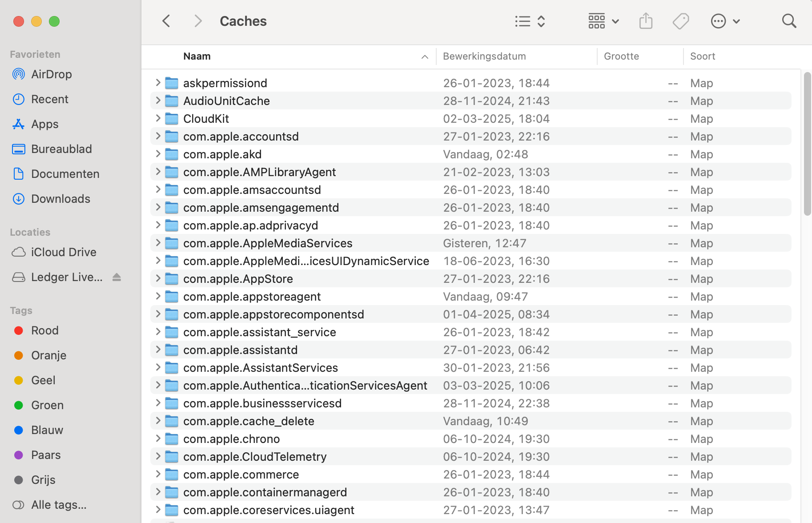Expand the CloudKit folder
The width and height of the screenshot is (812, 523).
(x=158, y=118)
